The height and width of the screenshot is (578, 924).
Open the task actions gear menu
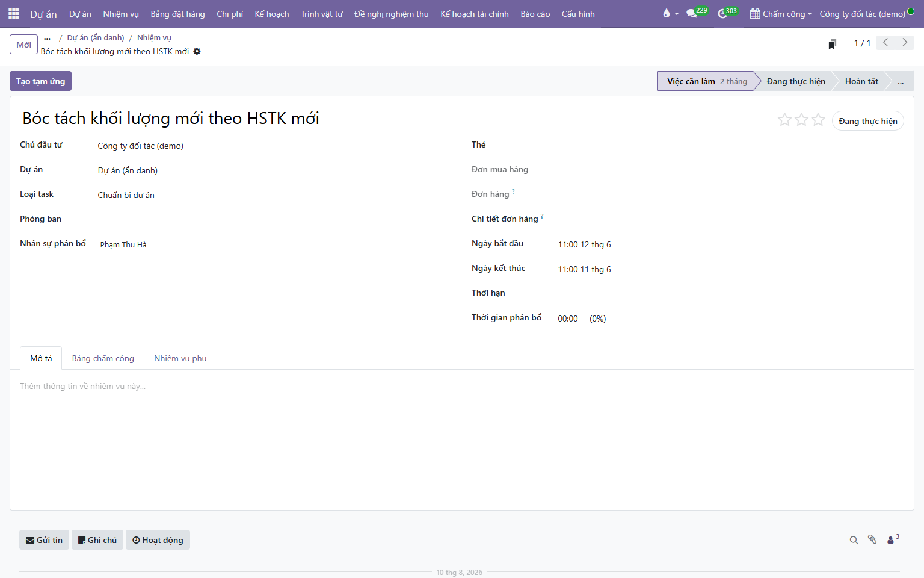coord(197,51)
